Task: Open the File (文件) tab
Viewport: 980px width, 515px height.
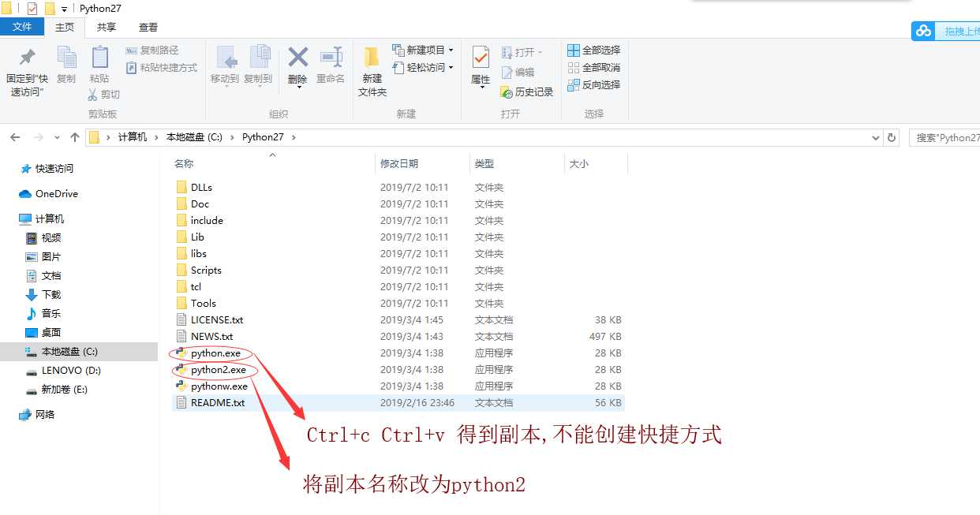Action: coord(22,27)
